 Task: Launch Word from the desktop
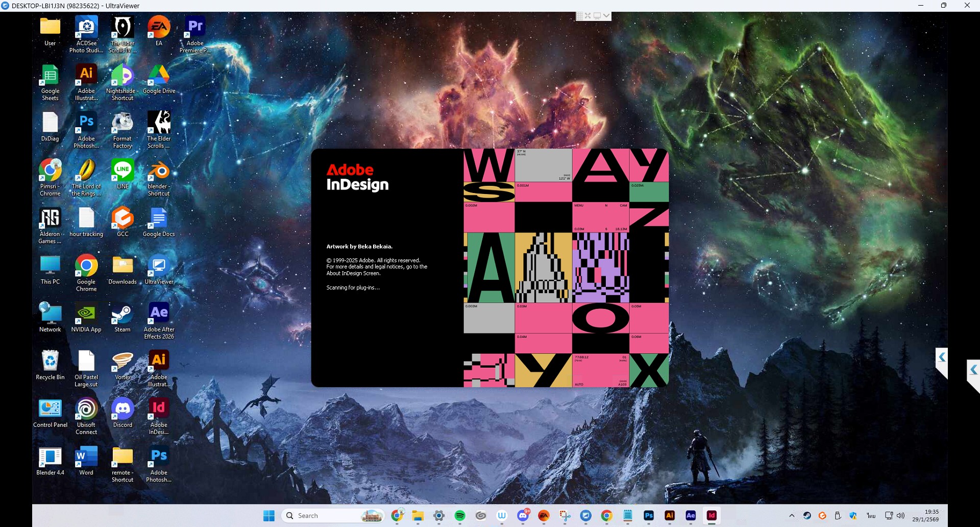pyautogui.click(x=86, y=461)
